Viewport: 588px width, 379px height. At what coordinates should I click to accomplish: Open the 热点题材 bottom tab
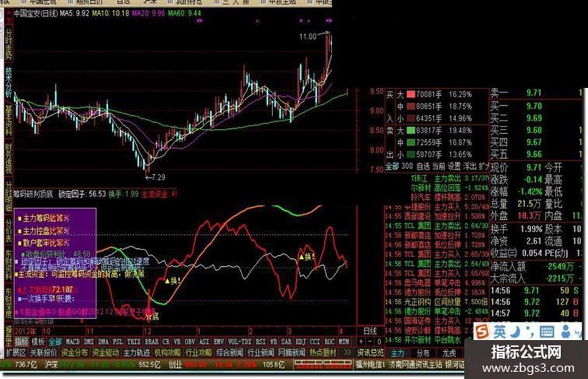coord(323,353)
